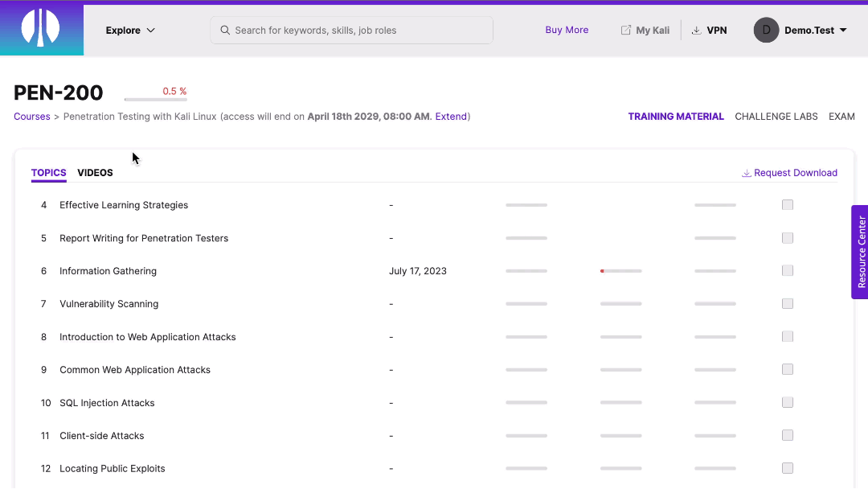
Task: Switch to the VIDEOS tab
Action: click(95, 172)
